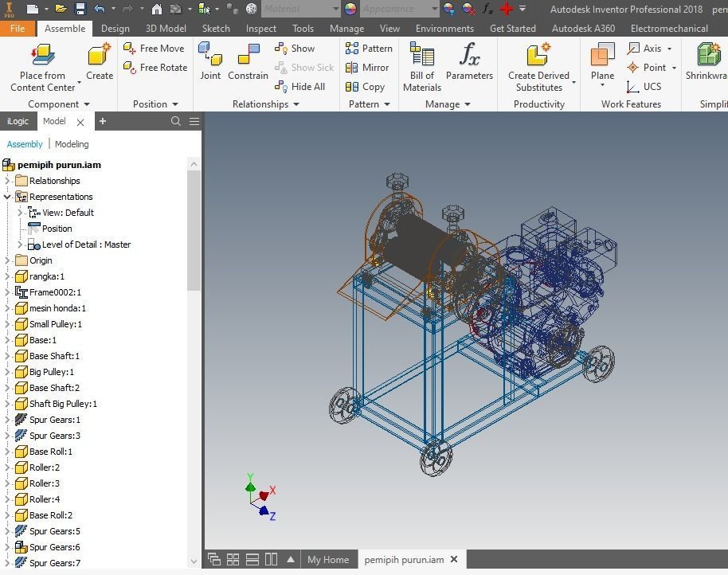Click the Axis work feature
Screen dimensions: 728x575
[644, 49]
